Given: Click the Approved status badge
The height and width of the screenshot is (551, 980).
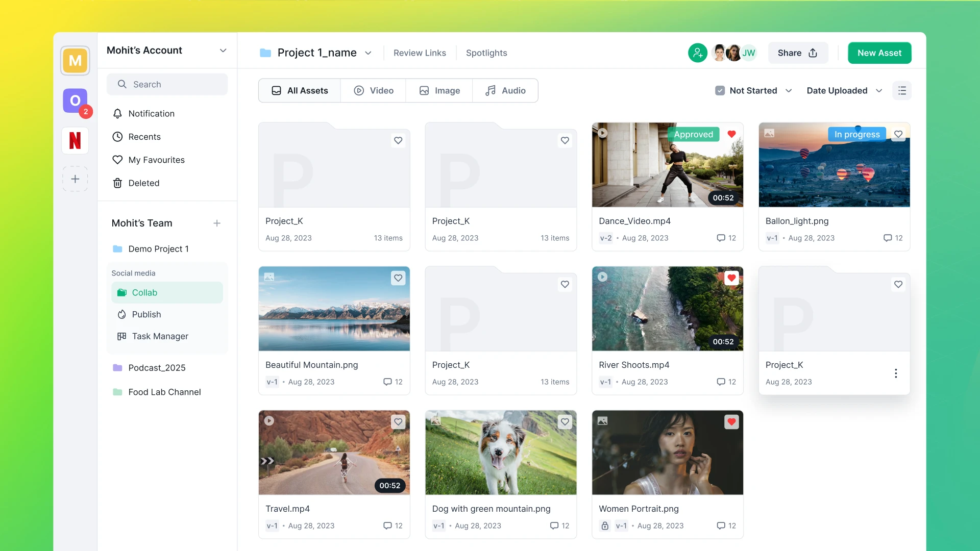Looking at the screenshot, I should click(693, 134).
